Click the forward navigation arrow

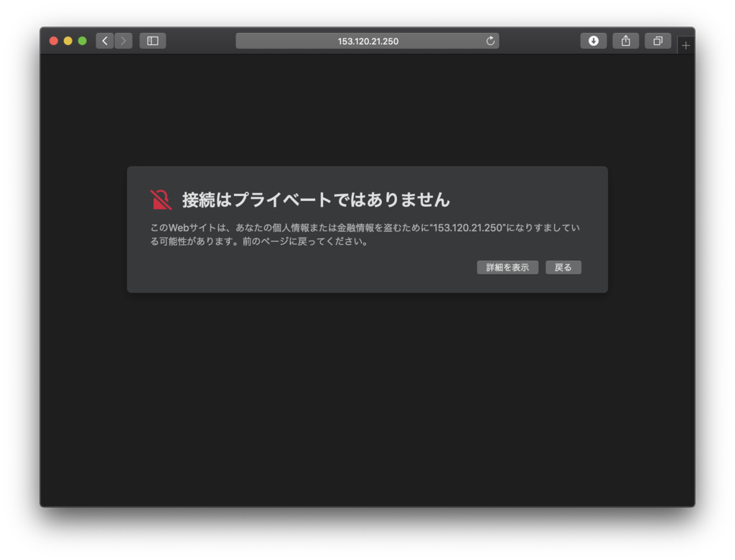click(123, 41)
